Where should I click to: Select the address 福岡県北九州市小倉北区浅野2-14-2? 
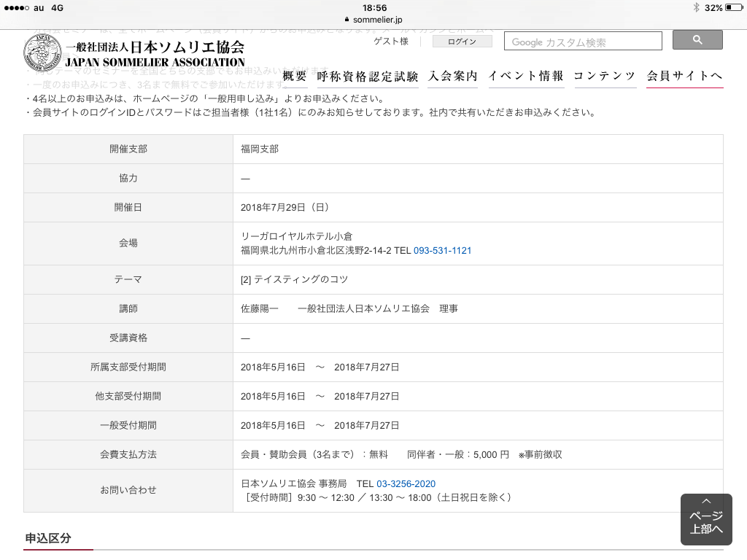316,251
